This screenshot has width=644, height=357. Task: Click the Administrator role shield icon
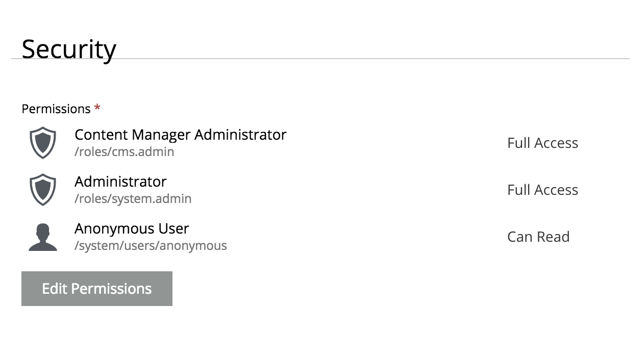point(43,190)
